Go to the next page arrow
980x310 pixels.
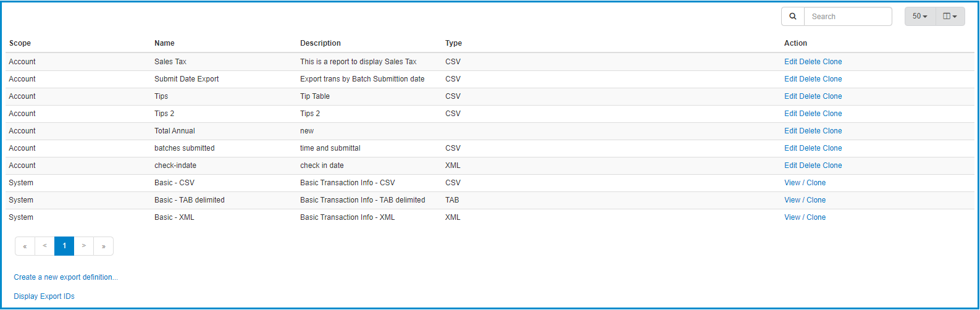[x=84, y=246]
